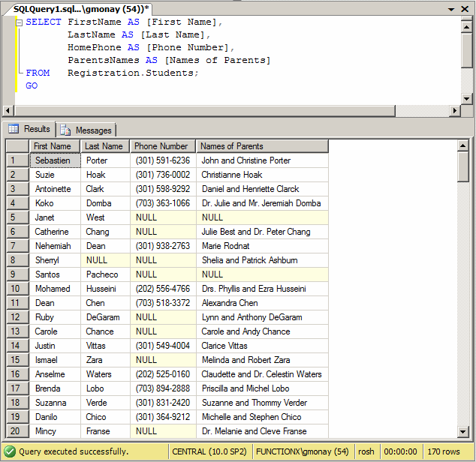Click Dr. Melanie and Cleve Franse cell
476x462 pixels.
point(262,431)
